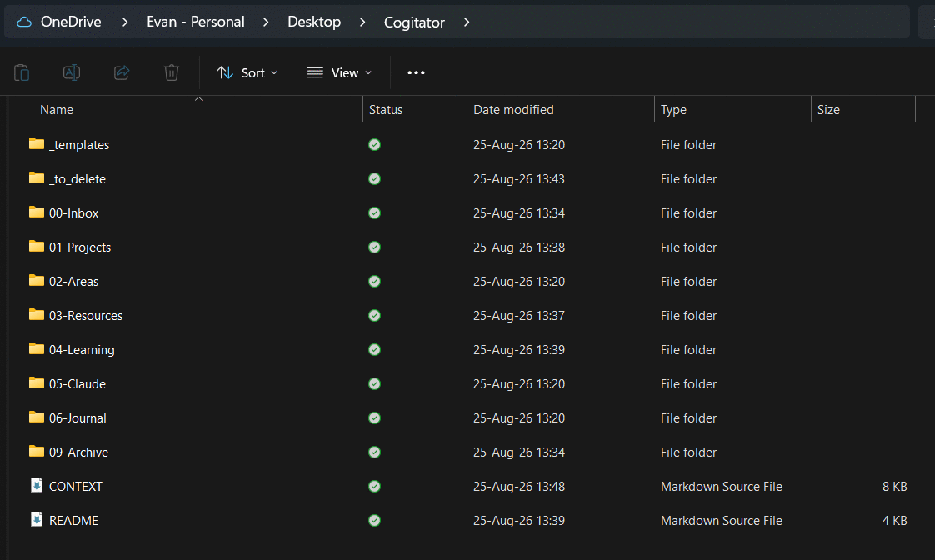Select the _to_delete folder name
This screenshot has width=935, height=560.
[77, 179]
